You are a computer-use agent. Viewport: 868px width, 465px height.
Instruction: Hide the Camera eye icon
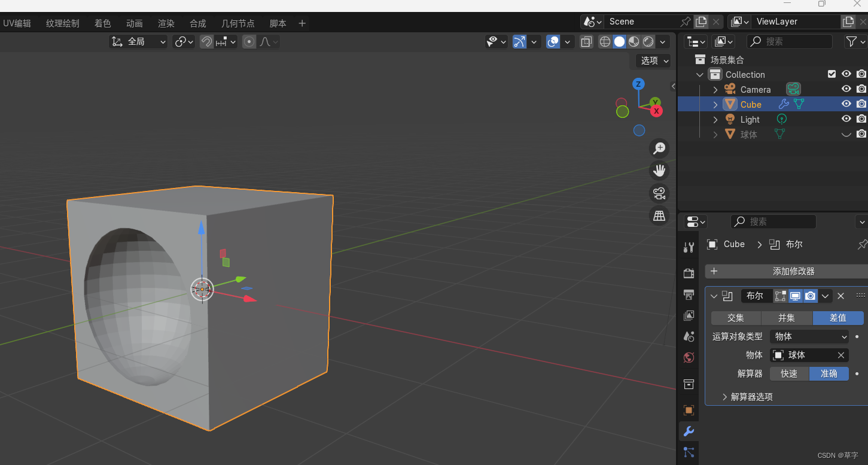[x=846, y=89]
